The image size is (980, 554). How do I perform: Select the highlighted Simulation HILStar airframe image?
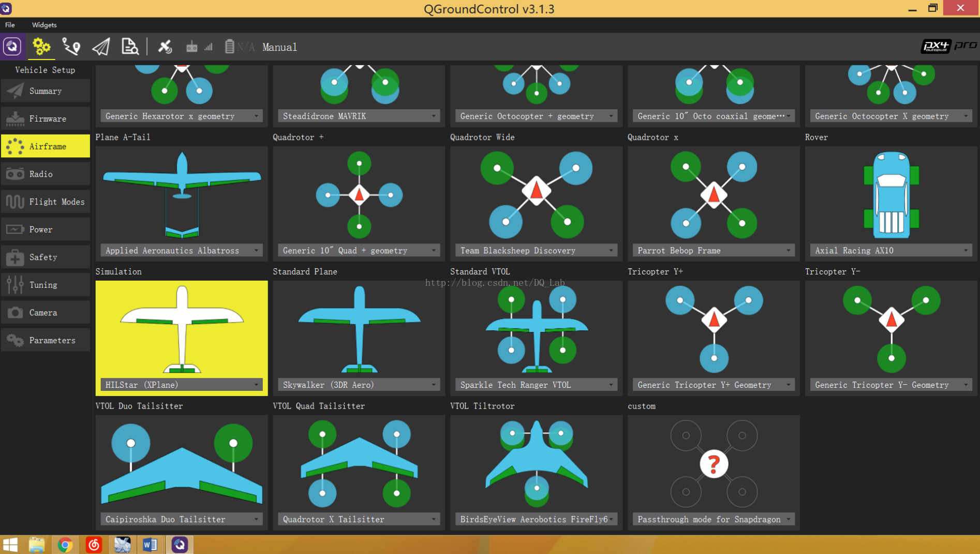[182, 329]
